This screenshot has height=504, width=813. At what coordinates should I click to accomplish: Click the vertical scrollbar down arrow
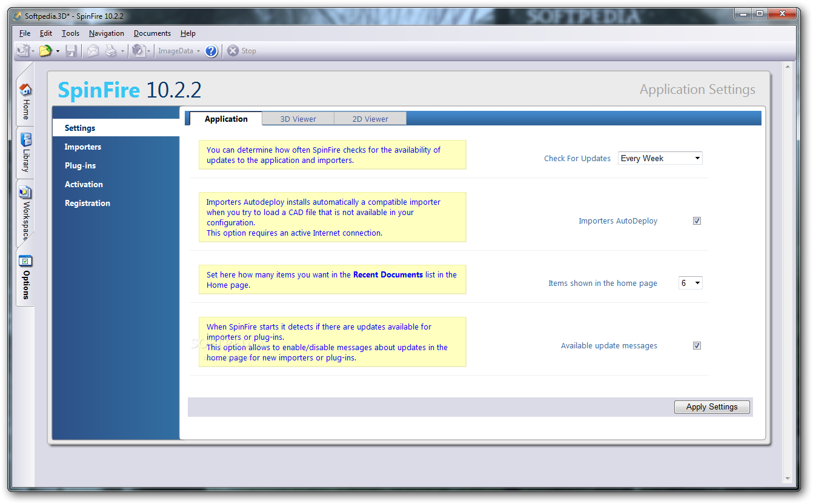tap(788, 478)
